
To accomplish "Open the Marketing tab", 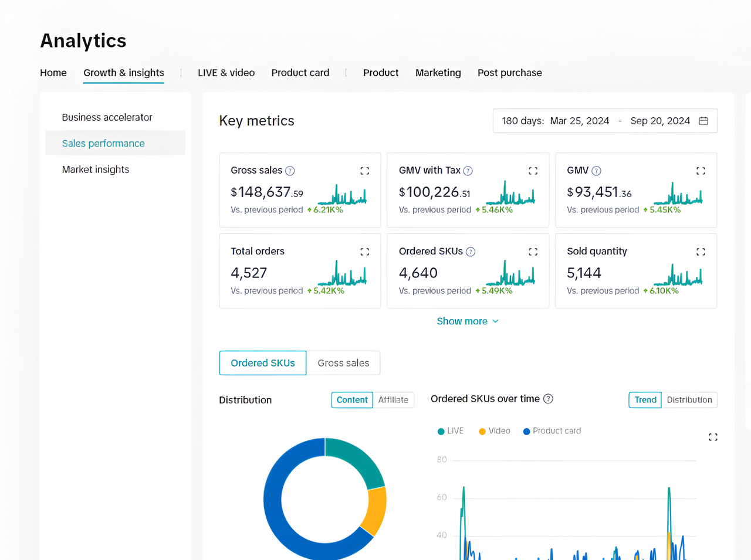I will [x=438, y=73].
